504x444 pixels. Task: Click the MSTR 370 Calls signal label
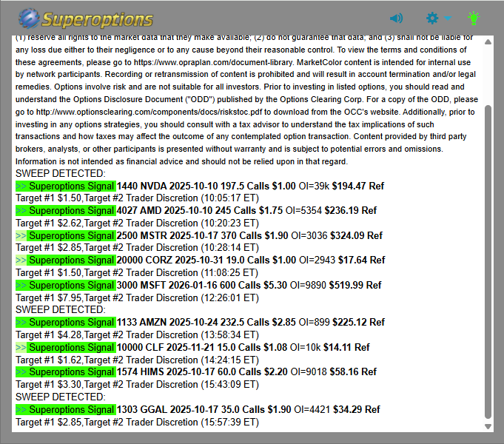66,235
